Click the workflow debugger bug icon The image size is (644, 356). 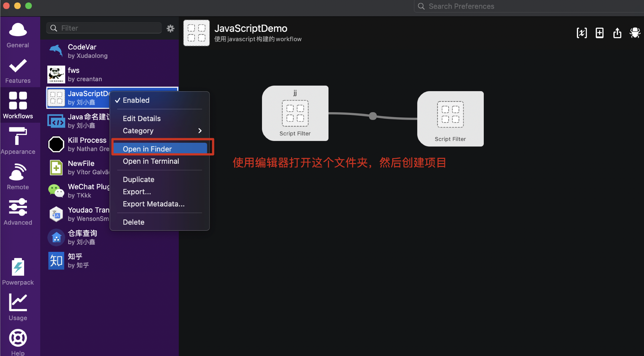(x=635, y=33)
